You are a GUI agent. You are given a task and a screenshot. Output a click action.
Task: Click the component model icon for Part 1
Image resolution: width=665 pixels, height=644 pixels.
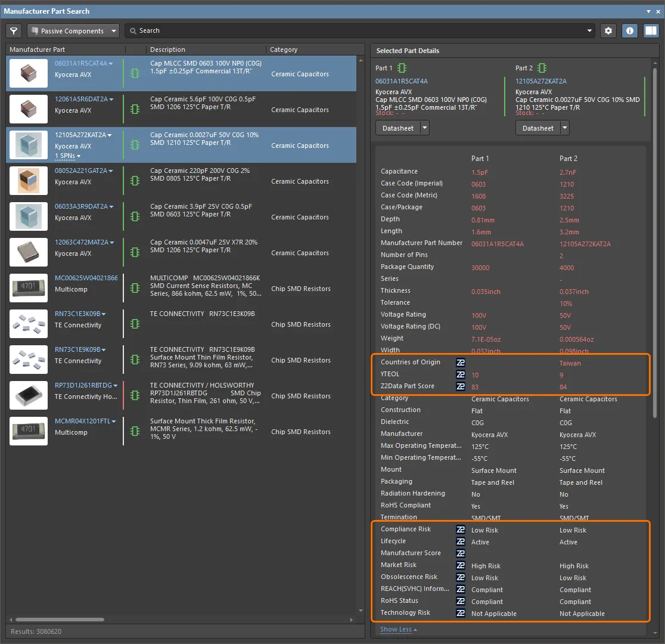point(402,68)
